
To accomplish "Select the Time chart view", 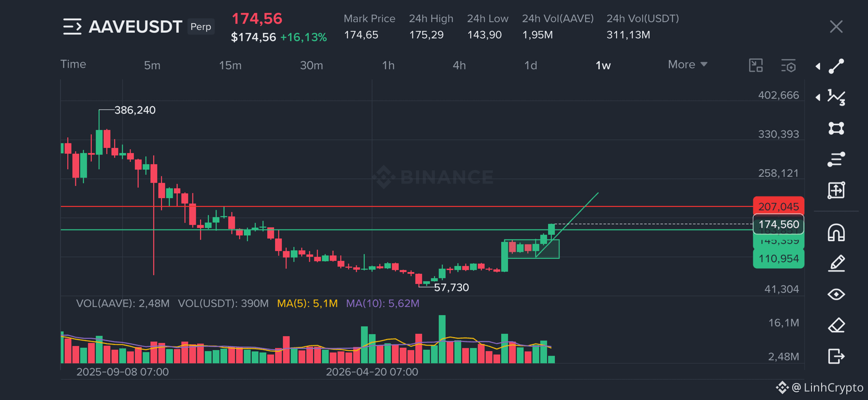I will pyautogui.click(x=73, y=64).
